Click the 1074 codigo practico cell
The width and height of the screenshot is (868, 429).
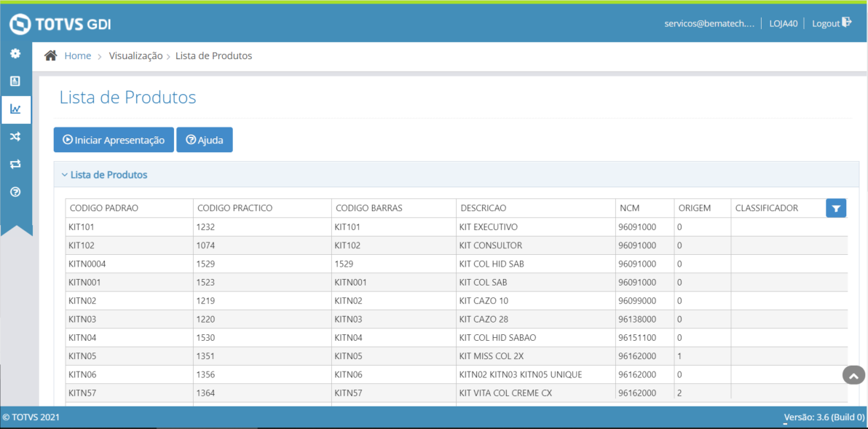pyautogui.click(x=262, y=245)
